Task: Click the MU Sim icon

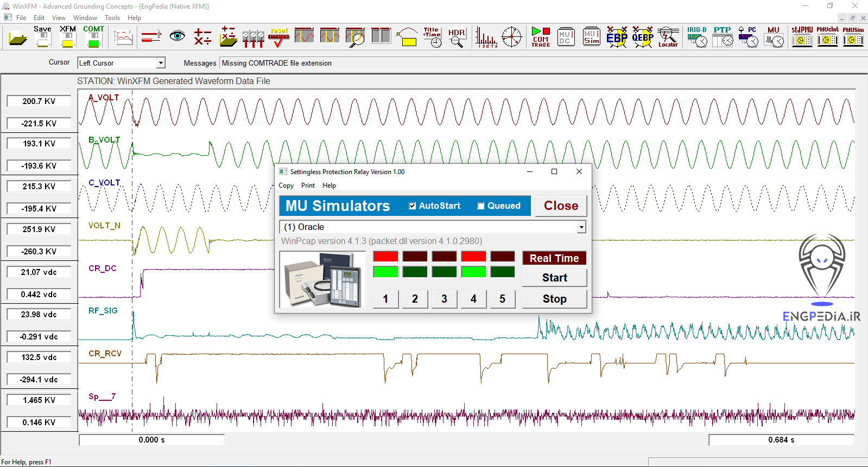Action: (591, 37)
